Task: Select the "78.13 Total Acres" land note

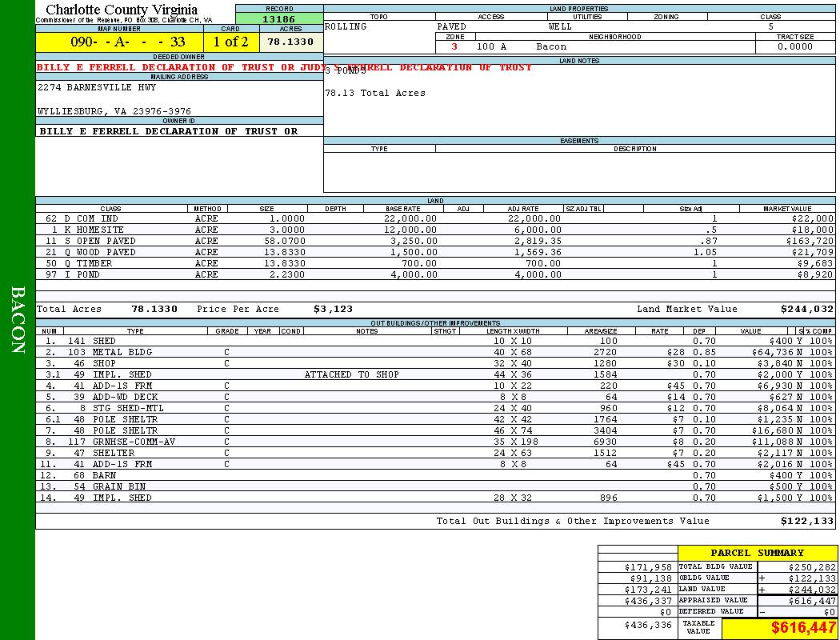Action: [x=375, y=94]
